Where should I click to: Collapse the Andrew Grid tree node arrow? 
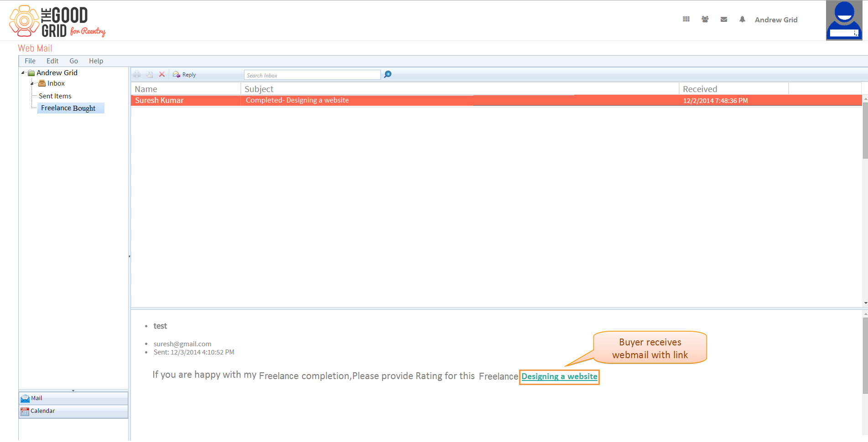[23, 72]
